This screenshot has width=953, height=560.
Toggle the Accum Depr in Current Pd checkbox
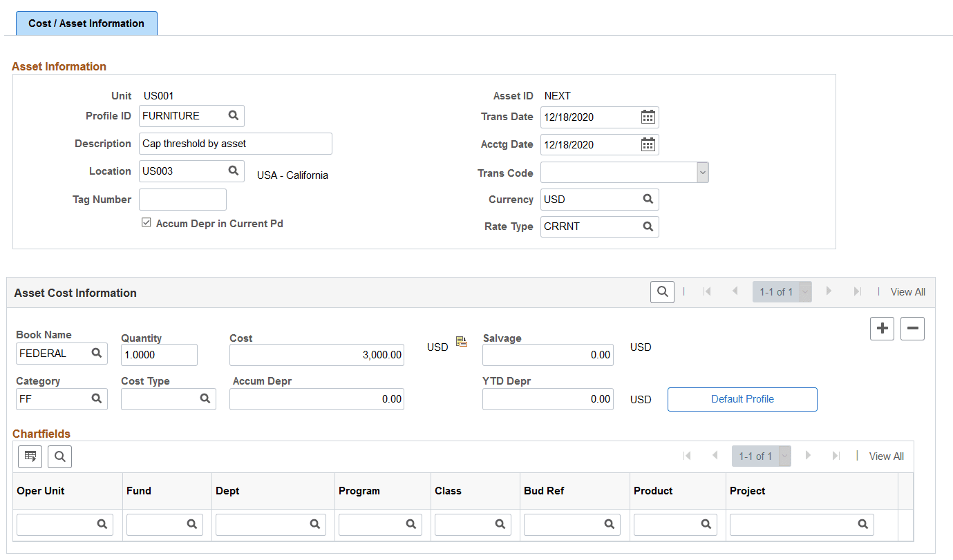coord(147,222)
